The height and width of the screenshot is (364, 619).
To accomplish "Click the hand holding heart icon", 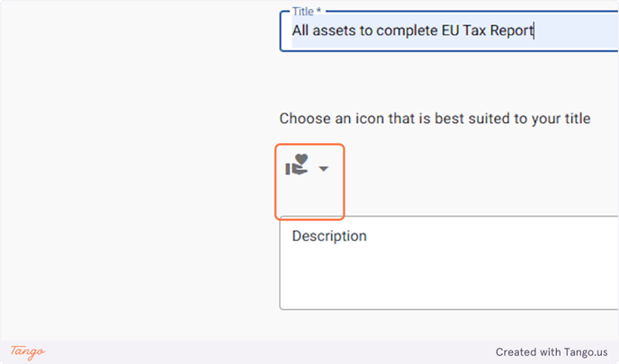I will (297, 164).
